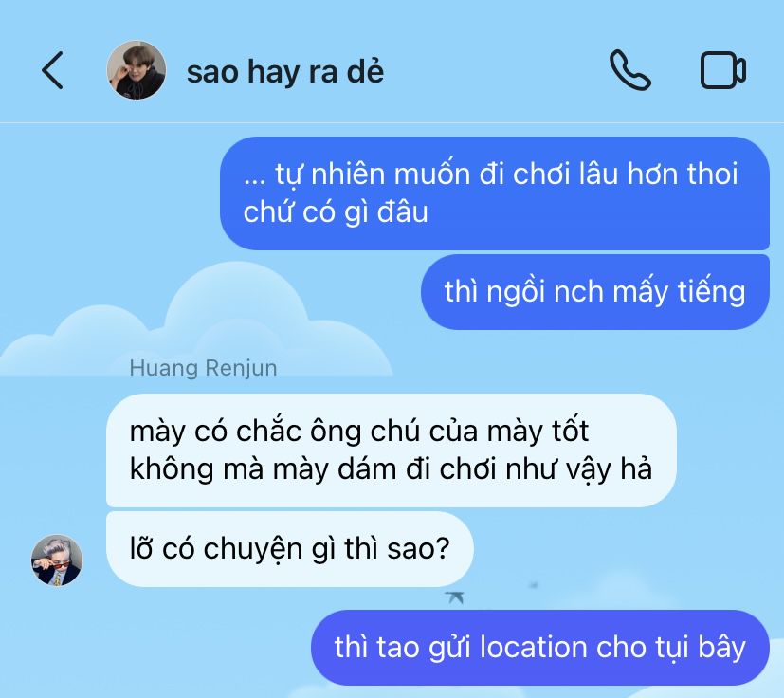
Task: Click the second line 'chứ có gì đâu'
Action: point(336,212)
